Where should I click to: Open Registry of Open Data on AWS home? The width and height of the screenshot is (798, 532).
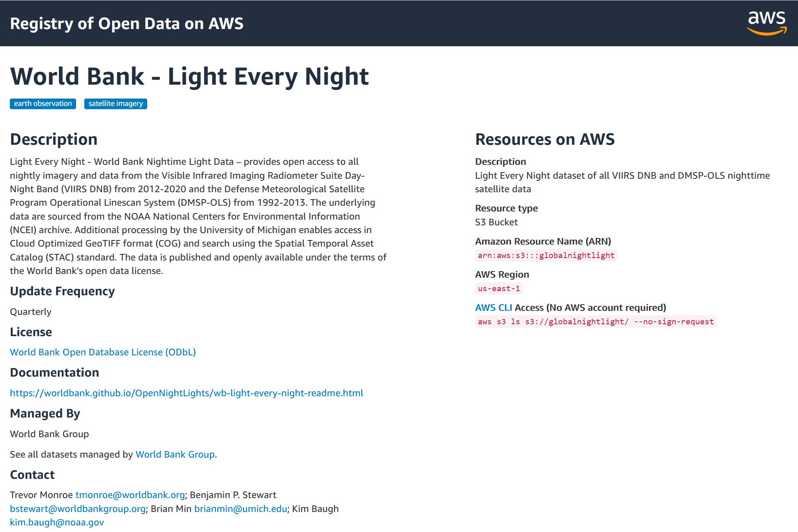pyautogui.click(x=126, y=23)
